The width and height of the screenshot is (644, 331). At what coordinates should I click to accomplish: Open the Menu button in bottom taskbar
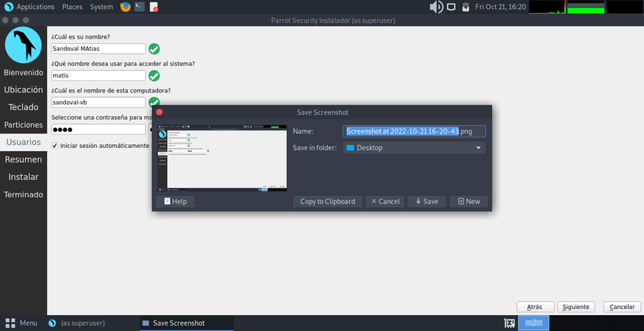[x=21, y=323]
